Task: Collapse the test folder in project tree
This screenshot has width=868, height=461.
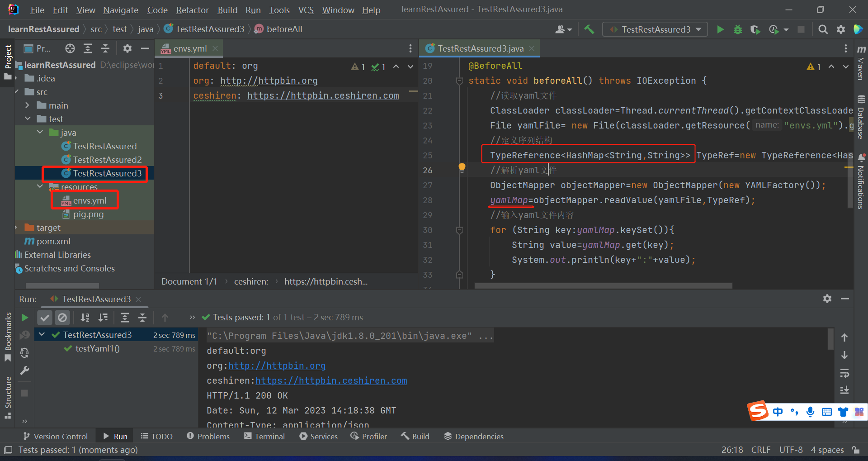Action: [x=28, y=119]
